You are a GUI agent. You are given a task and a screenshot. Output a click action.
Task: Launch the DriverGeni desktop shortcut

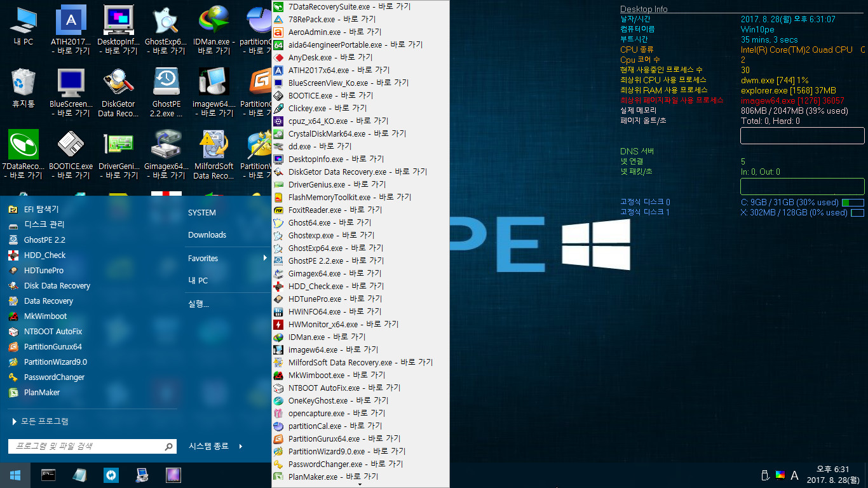(118, 154)
